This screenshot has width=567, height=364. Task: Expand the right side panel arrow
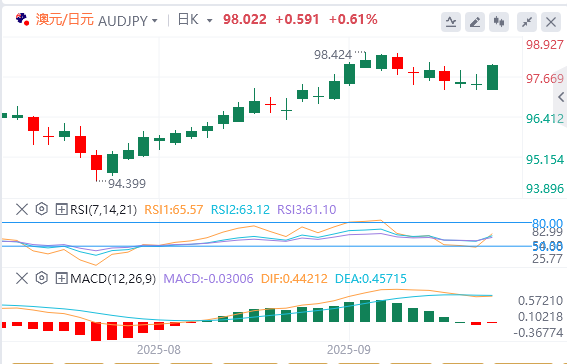coord(561,97)
